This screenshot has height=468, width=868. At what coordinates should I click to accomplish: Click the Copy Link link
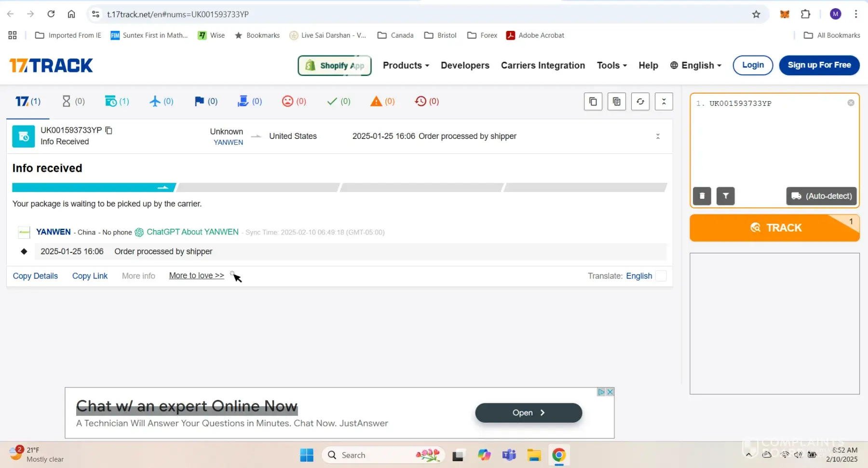pos(90,276)
